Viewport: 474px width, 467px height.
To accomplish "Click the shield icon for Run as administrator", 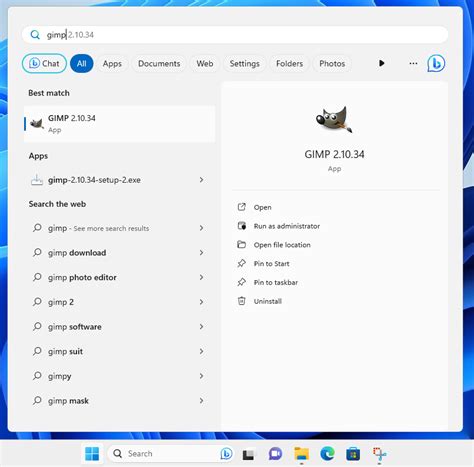I will tap(242, 226).
